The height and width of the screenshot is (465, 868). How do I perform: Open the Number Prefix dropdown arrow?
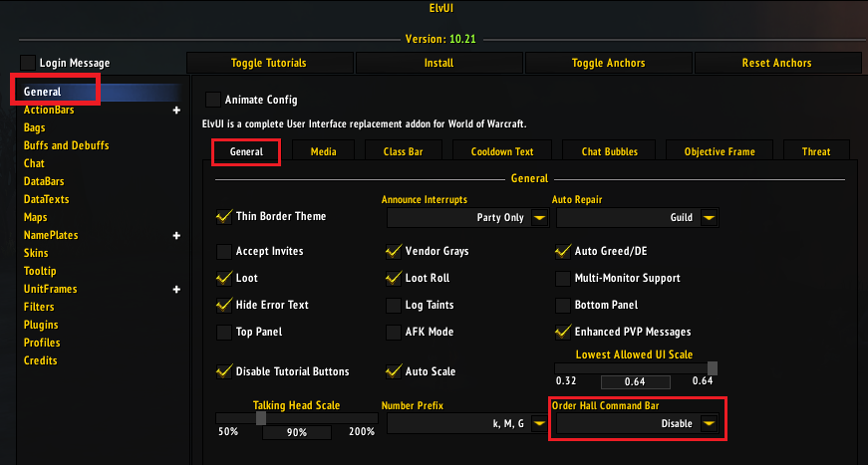click(x=539, y=423)
